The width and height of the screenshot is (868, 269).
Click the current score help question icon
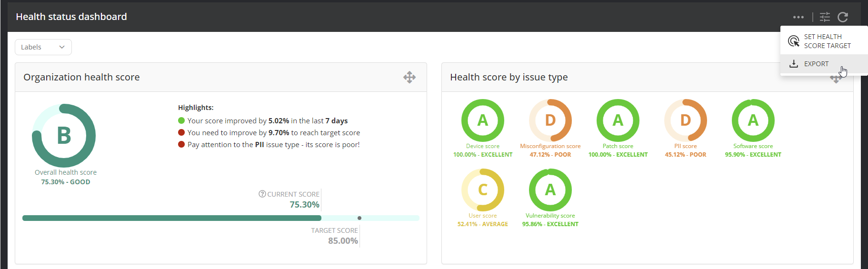click(x=262, y=194)
